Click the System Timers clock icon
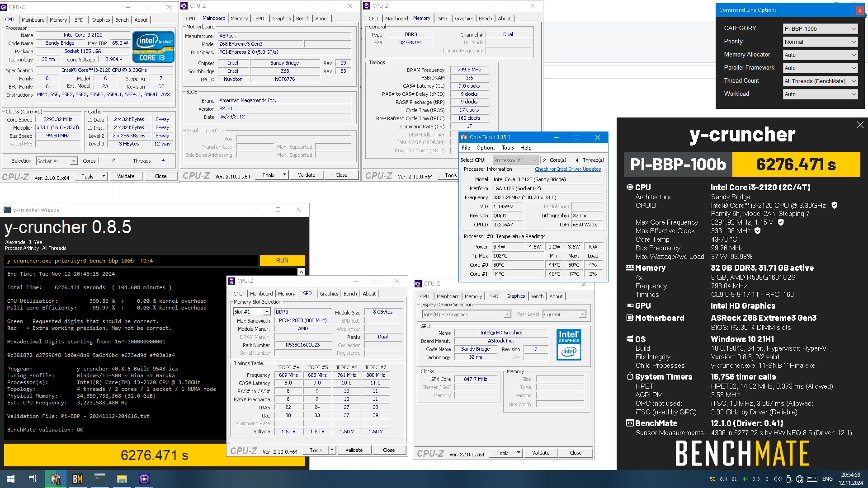This screenshot has width=868, height=488. click(x=630, y=376)
